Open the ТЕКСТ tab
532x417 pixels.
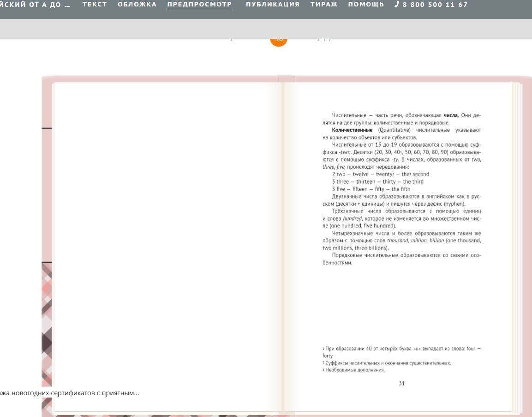(94, 5)
